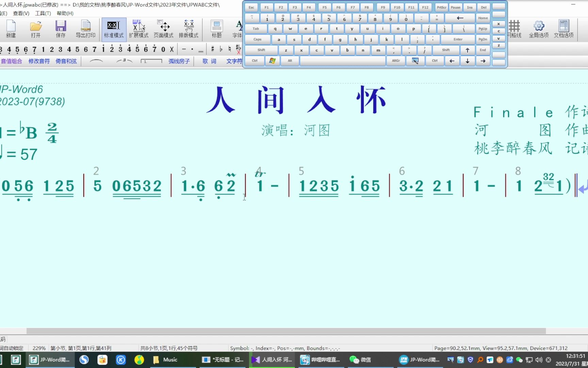588x368 pixels.
Task: Click the dash duration extension symbol
Action: pos(184,49)
